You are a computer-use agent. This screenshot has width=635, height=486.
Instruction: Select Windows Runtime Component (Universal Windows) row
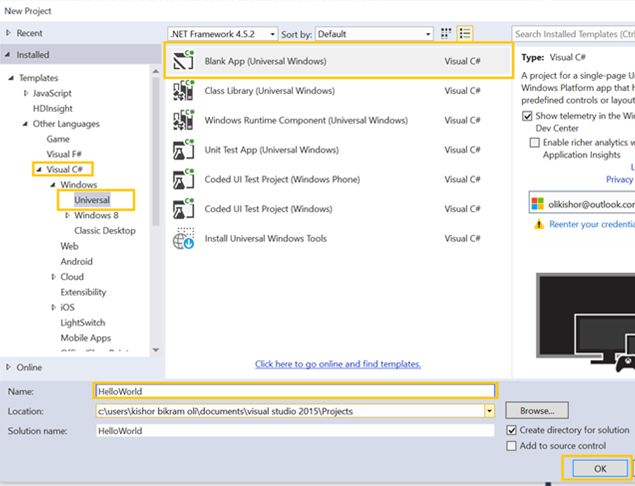(x=339, y=120)
